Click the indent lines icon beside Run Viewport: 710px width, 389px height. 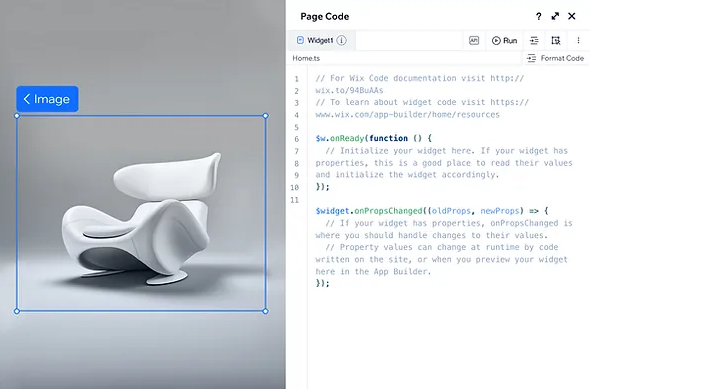pos(534,40)
